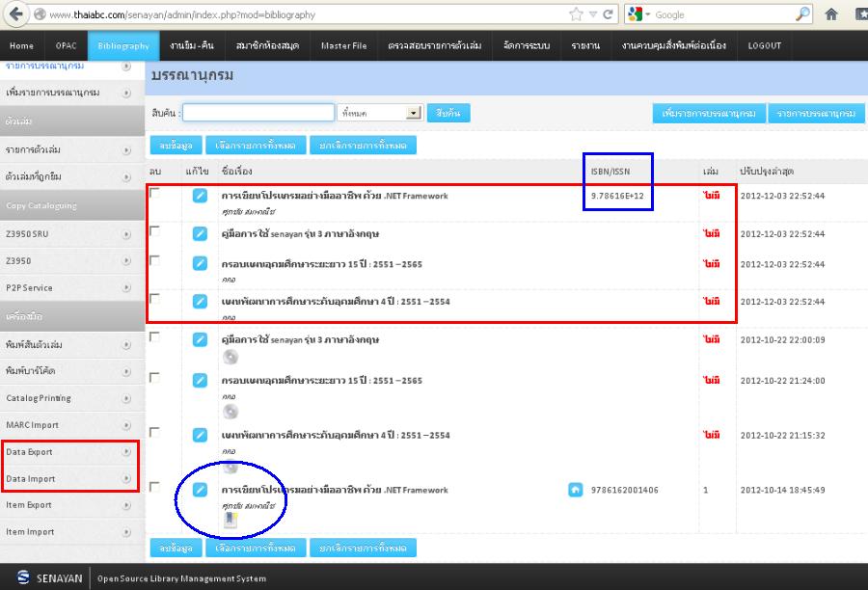Tick the checkbox of the first bibliography row
868x590 pixels.
155,193
